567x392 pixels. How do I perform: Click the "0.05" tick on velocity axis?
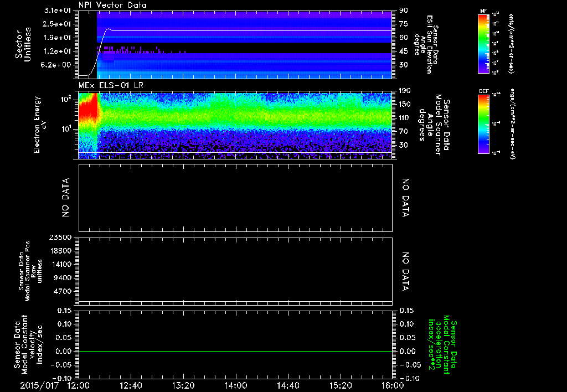64,338
